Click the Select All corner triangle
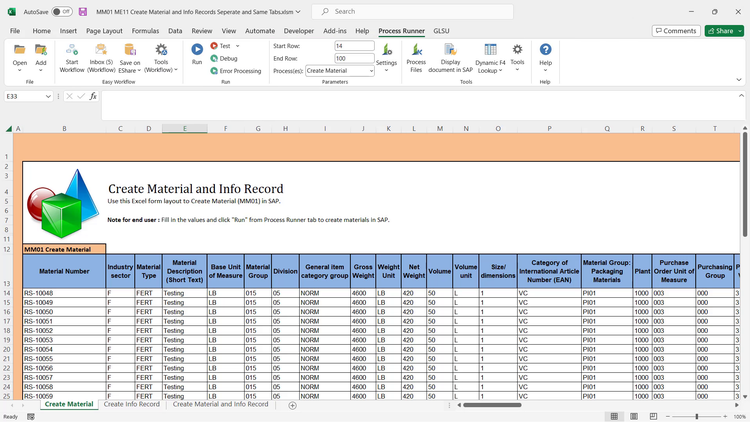 point(9,128)
